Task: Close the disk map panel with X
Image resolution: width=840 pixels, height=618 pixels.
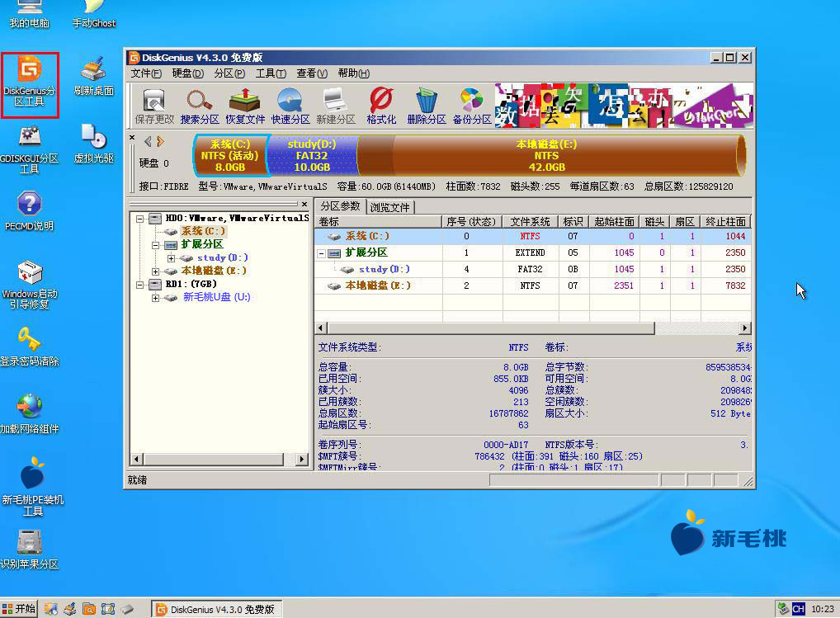Action: (x=132, y=138)
